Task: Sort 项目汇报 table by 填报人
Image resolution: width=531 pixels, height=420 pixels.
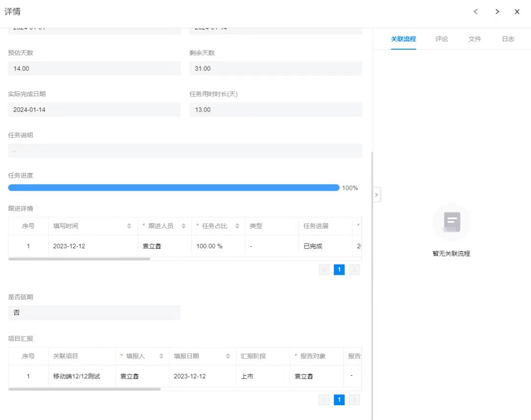Action: click(161, 356)
